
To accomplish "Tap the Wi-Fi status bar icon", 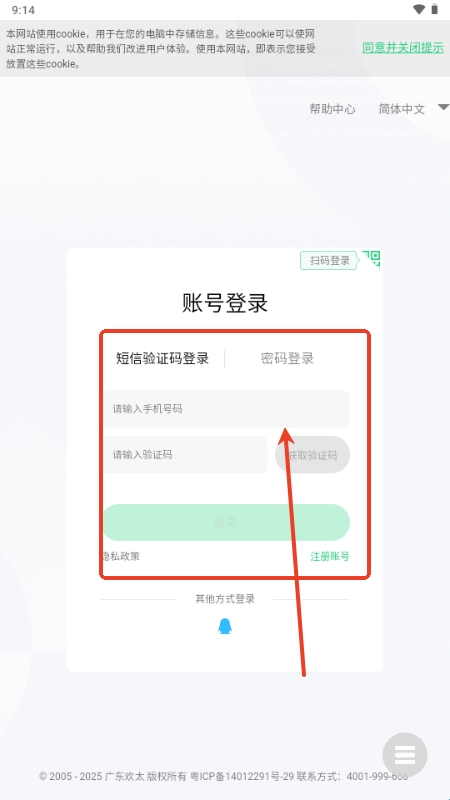I will pos(419,9).
